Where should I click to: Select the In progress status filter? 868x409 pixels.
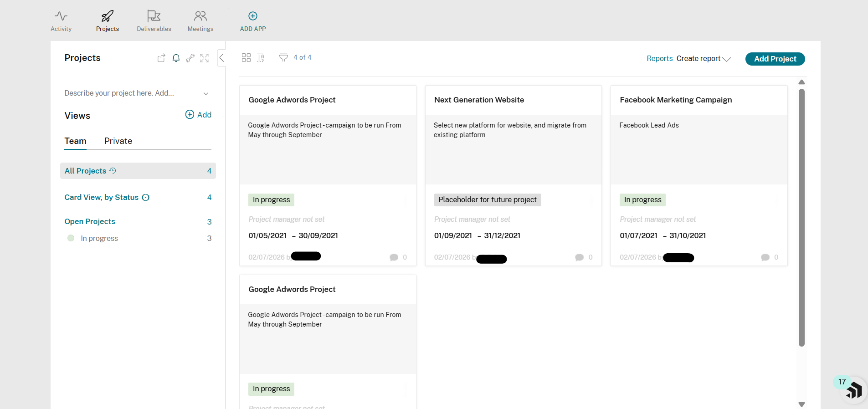point(99,238)
